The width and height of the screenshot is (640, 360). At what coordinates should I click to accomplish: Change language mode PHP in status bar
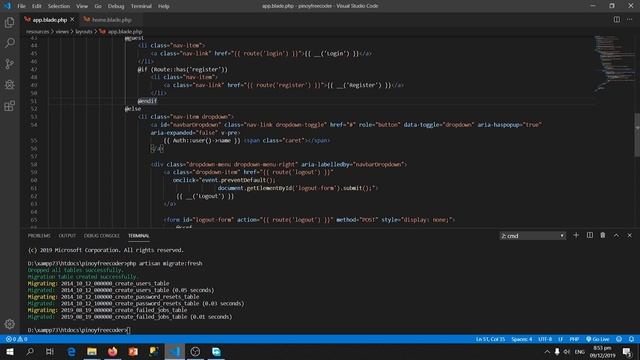click(x=574, y=339)
